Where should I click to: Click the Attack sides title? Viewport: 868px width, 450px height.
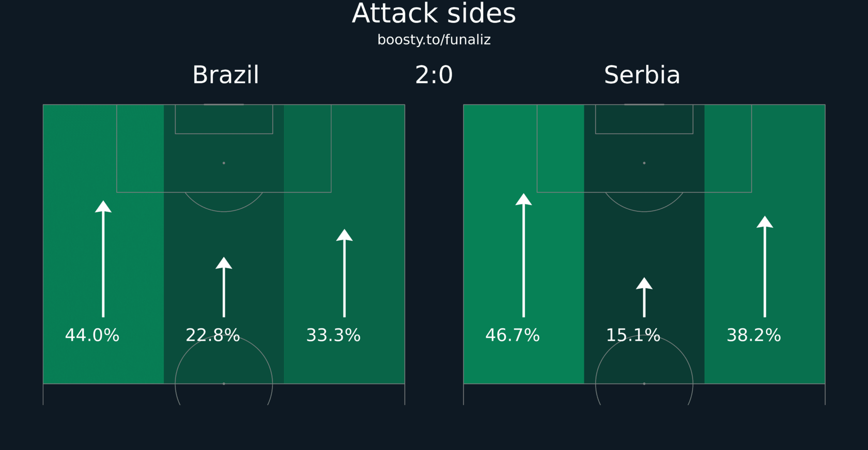[x=434, y=13]
